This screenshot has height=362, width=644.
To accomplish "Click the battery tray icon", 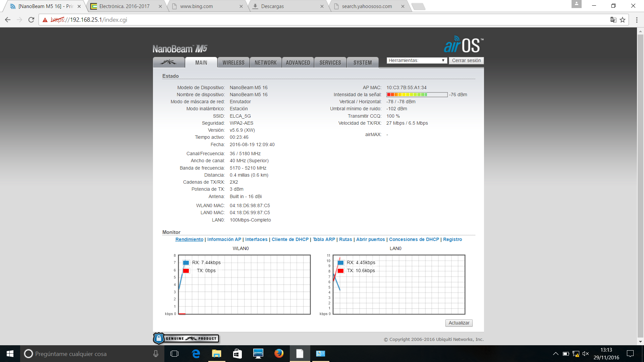I will [x=566, y=354].
